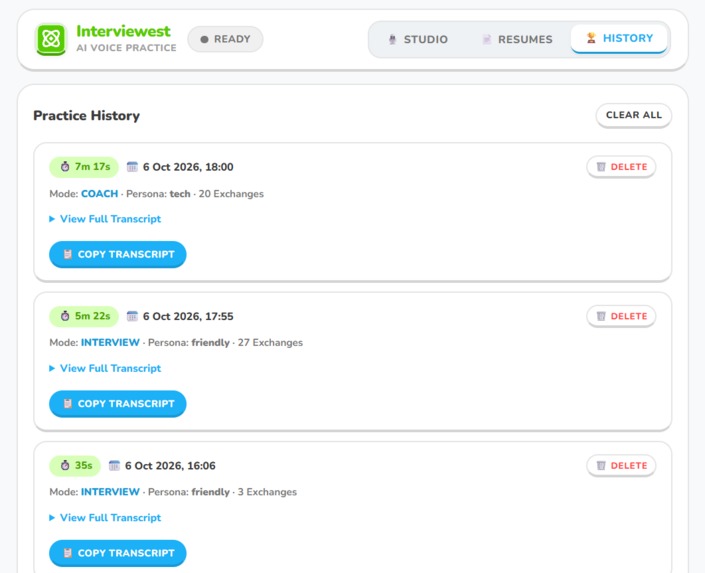Click the CLEAR ALL button
Image resolution: width=705 pixels, height=573 pixels.
click(634, 115)
